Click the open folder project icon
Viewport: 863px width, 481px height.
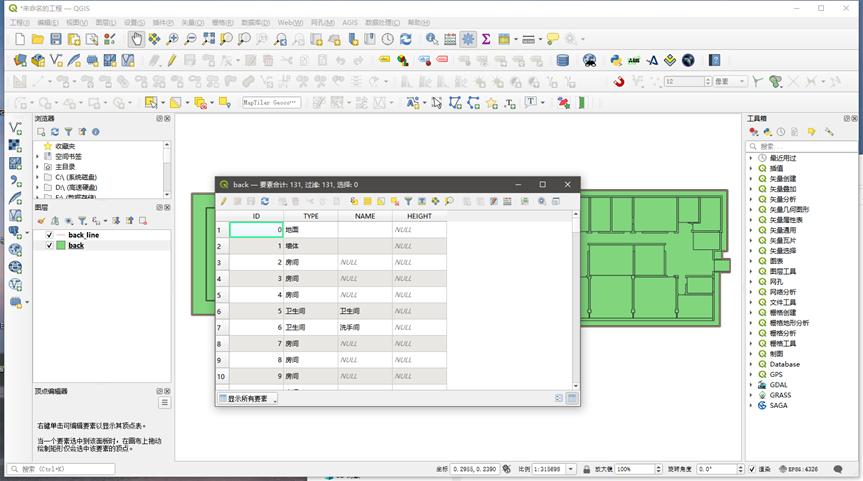37,39
